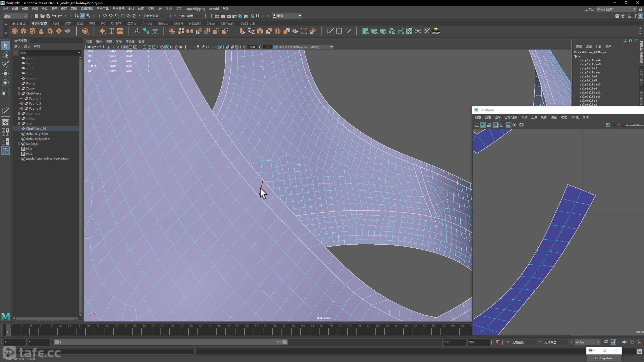Open the script editor icon at bottom right
This screenshot has width=644, height=362.
tap(639, 351)
